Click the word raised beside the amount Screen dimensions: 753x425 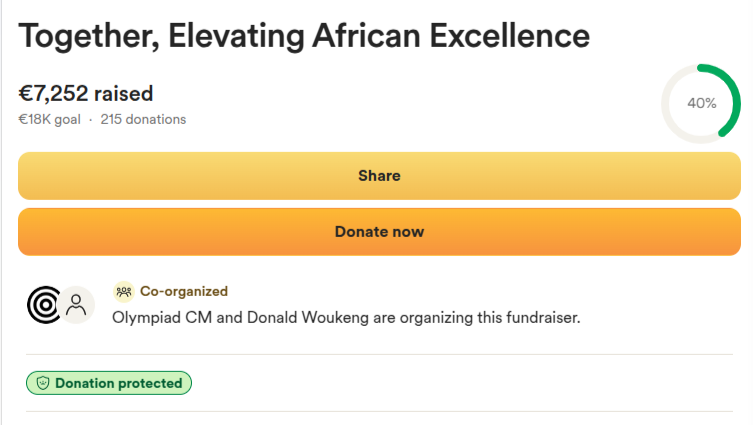[x=123, y=94]
